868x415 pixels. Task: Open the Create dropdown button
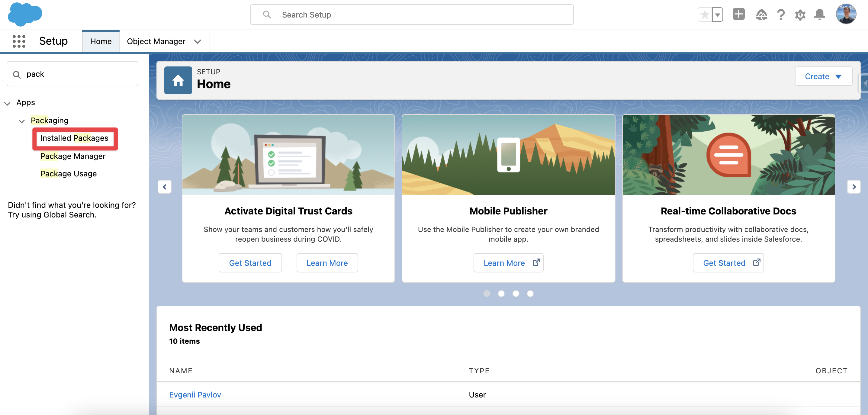tap(823, 76)
